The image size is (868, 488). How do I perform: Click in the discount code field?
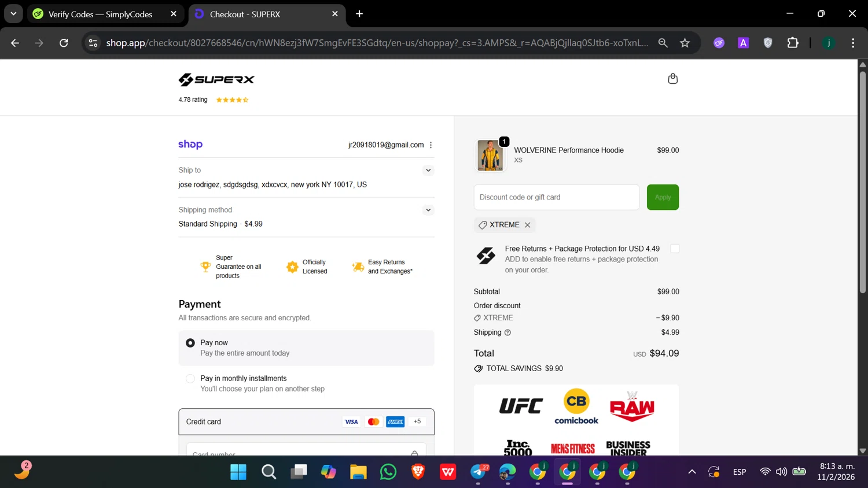click(557, 197)
